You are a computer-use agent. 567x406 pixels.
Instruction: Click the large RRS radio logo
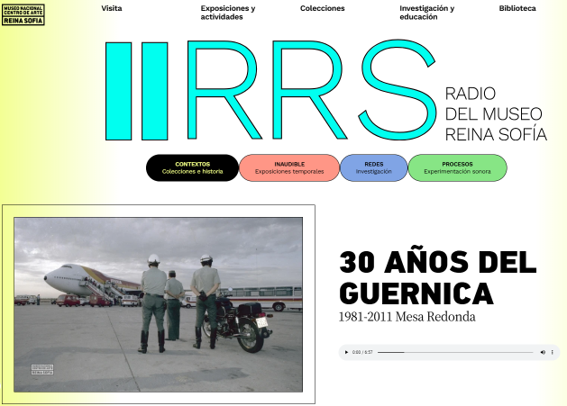pyautogui.click(x=270, y=90)
